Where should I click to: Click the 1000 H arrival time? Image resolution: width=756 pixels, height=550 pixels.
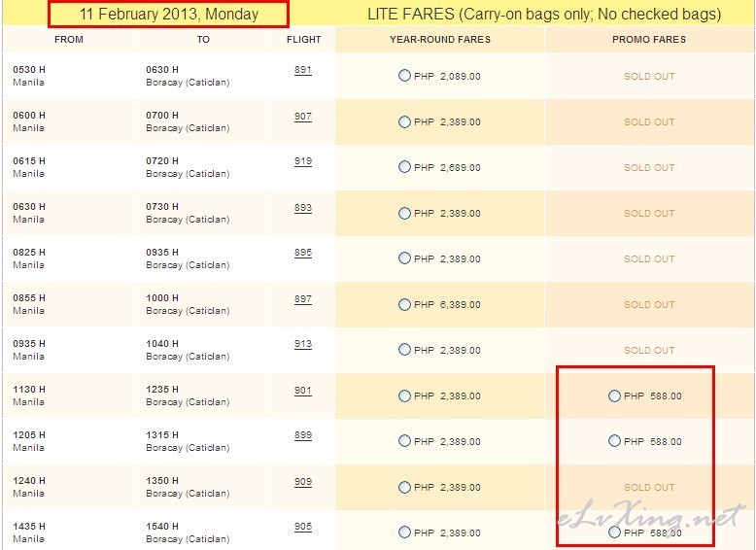(162, 298)
